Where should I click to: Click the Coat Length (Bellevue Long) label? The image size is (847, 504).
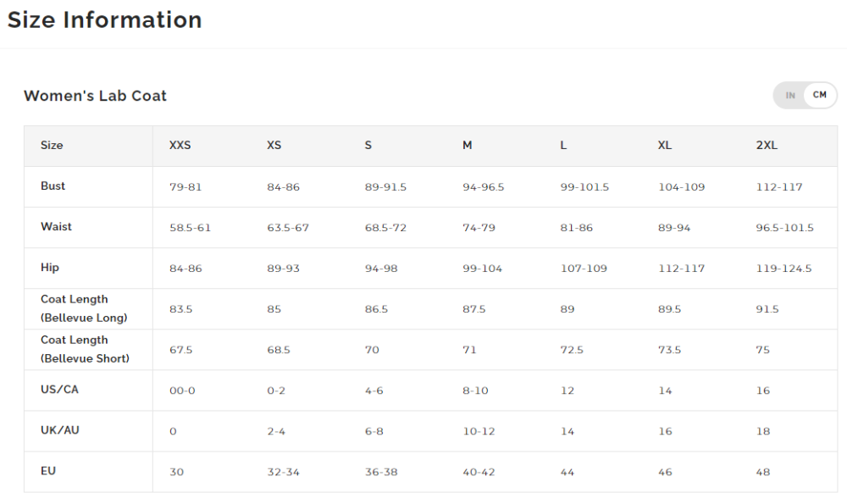[84, 308]
